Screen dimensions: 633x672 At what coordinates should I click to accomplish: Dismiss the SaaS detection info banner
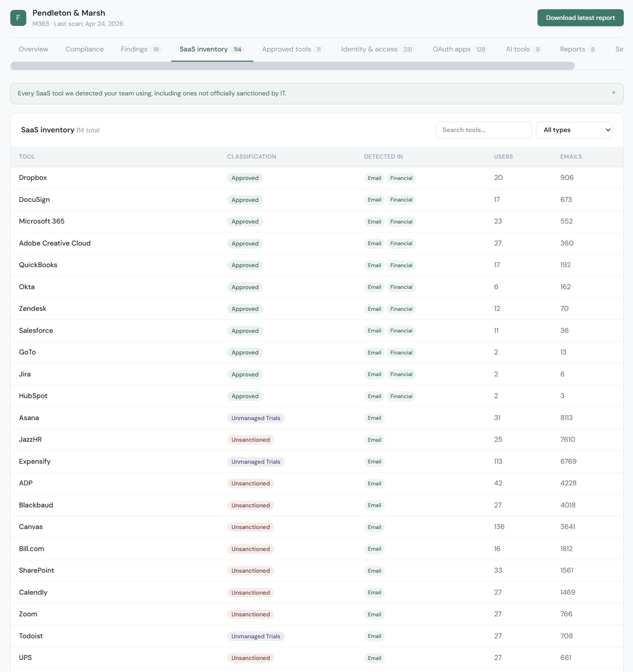614,93
